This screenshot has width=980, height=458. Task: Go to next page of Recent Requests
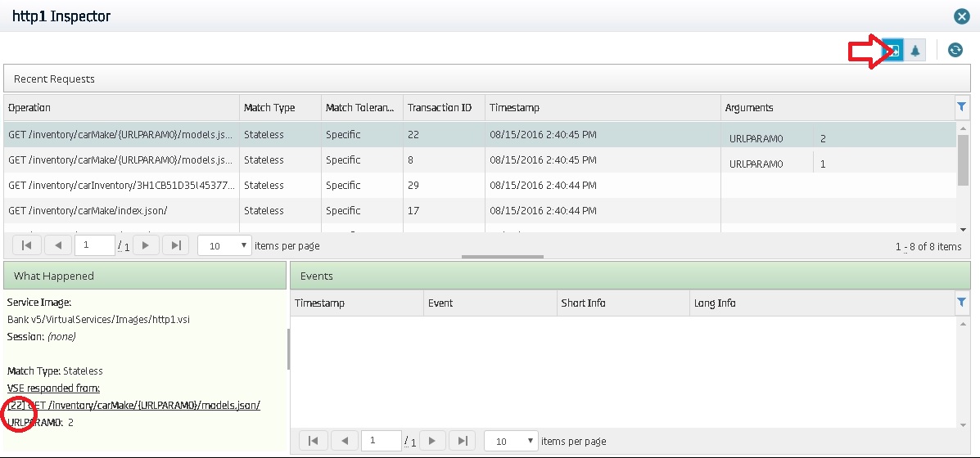coord(146,245)
